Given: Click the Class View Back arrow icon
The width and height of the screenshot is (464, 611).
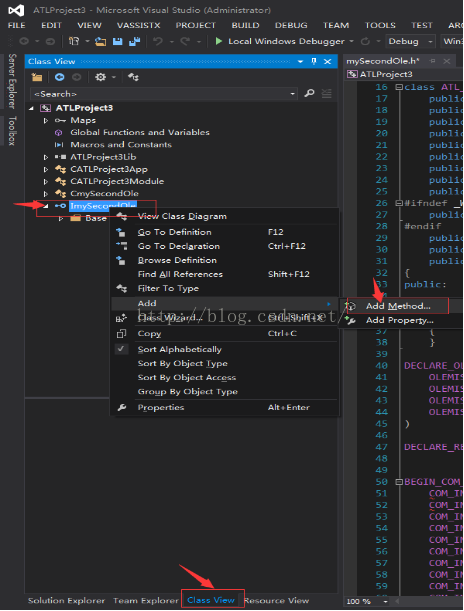Looking at the screenshot, I should coord(60,77).
